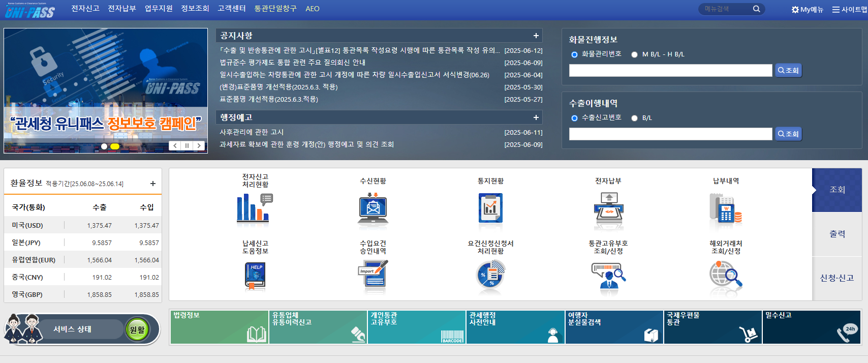Image resolution: width=868 pixels, height=363 pixels.
Task: Open notice 사후관리에 관한 고시
Action: pos(252,132)
